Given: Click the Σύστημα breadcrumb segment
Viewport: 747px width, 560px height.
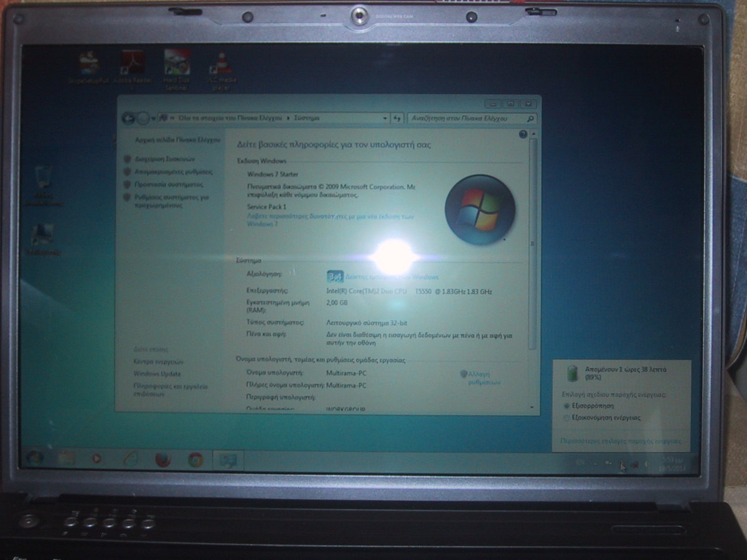Looking at the screenshot, I should click(307, 117).
